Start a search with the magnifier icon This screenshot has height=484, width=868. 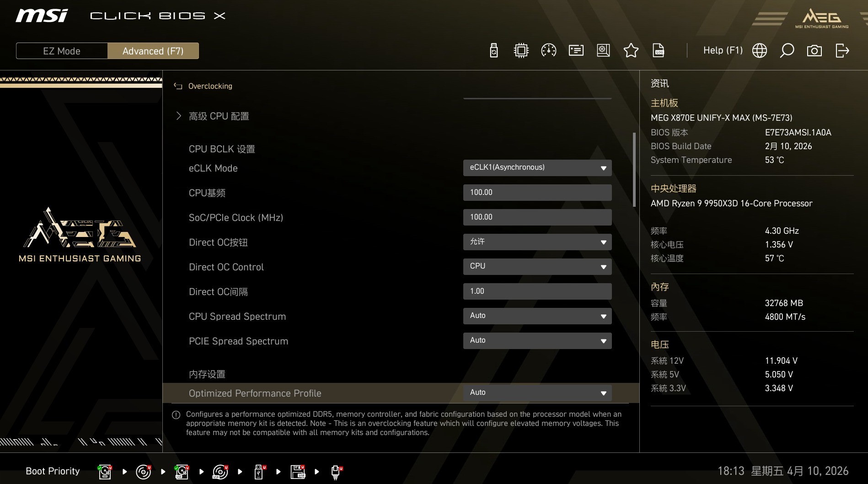tap(787, 50)
